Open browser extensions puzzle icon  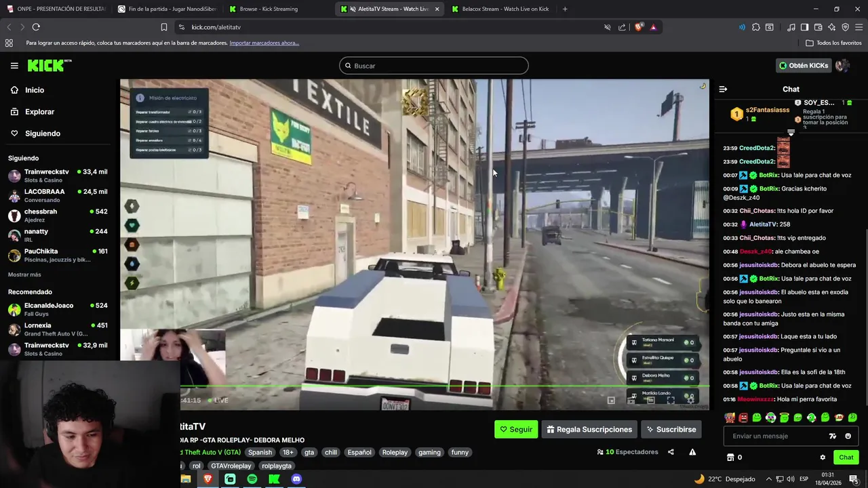(756, 27)
